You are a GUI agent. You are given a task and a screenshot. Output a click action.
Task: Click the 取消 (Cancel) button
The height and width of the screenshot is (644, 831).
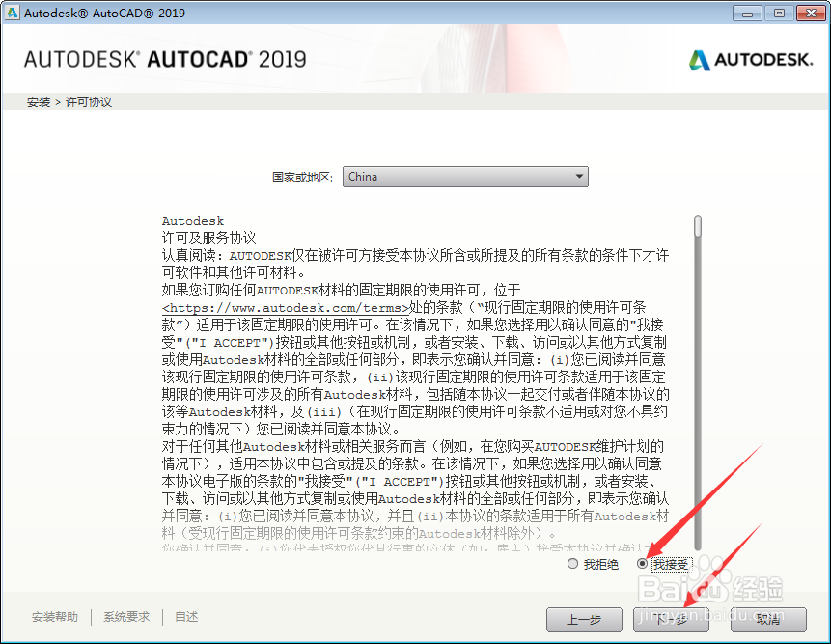768,619
